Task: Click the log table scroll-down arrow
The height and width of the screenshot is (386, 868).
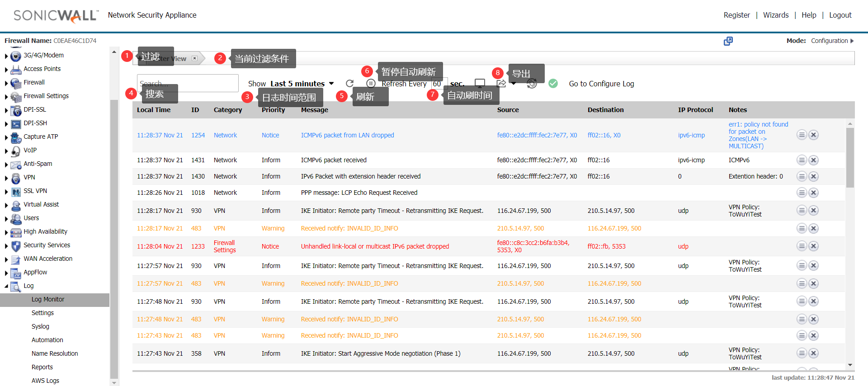Action: (x=850, y=365)
